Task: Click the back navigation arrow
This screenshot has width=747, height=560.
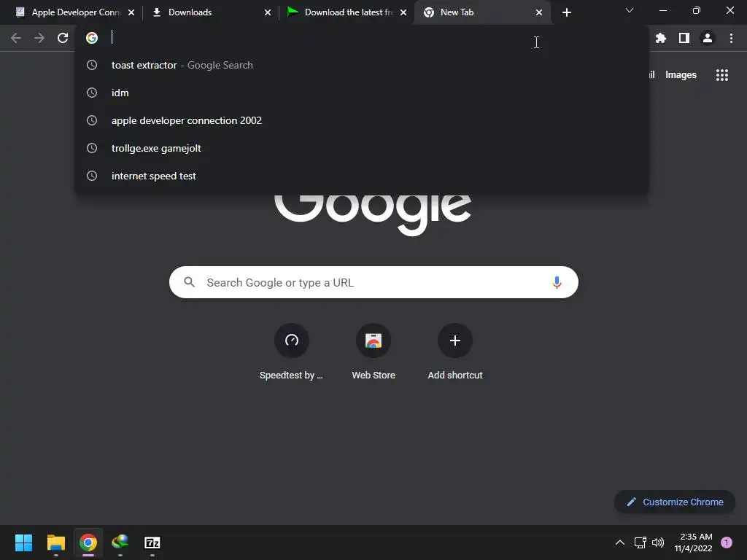Action: point(16,38)
